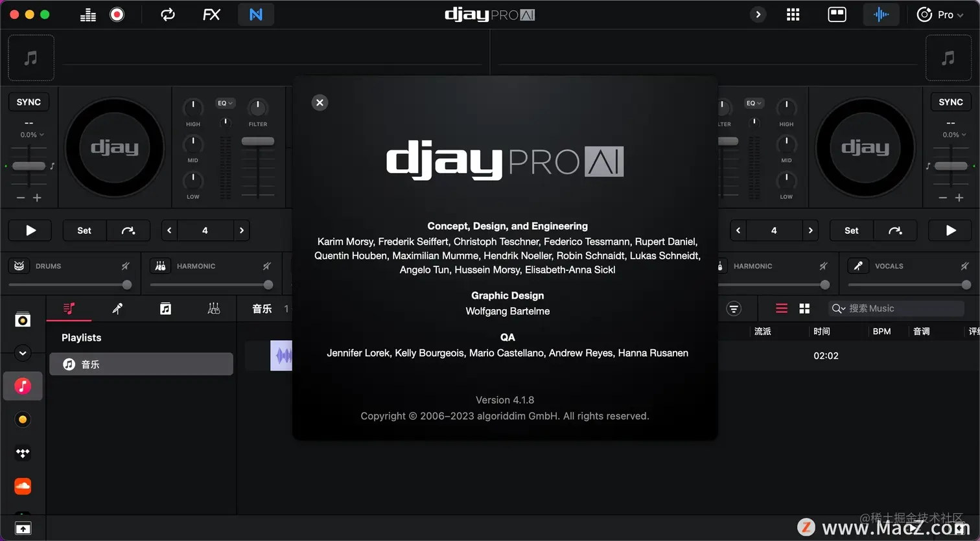Mute the left HARMONIC stem speaker icon

click(266, 266)
